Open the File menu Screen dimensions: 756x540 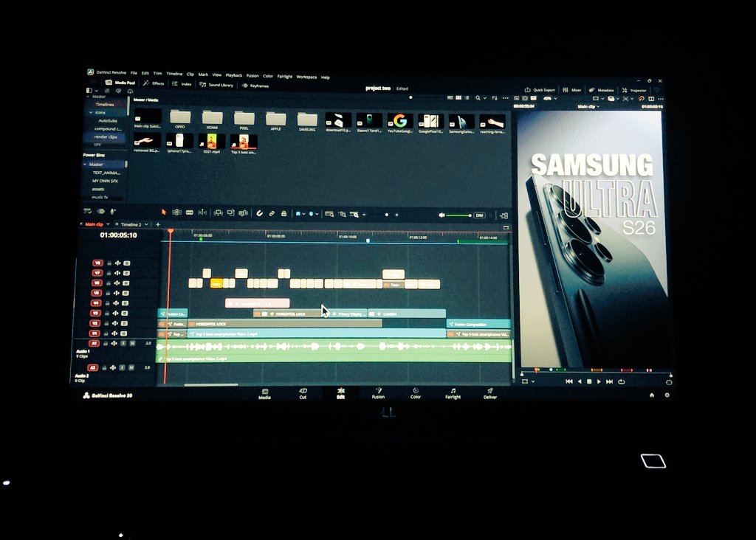click(134, 73)
